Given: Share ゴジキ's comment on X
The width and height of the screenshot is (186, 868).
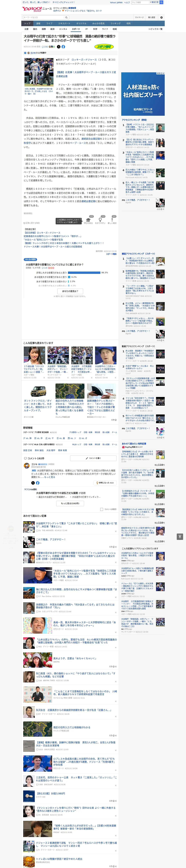Looking at the screenshot, I should (33, 483).
